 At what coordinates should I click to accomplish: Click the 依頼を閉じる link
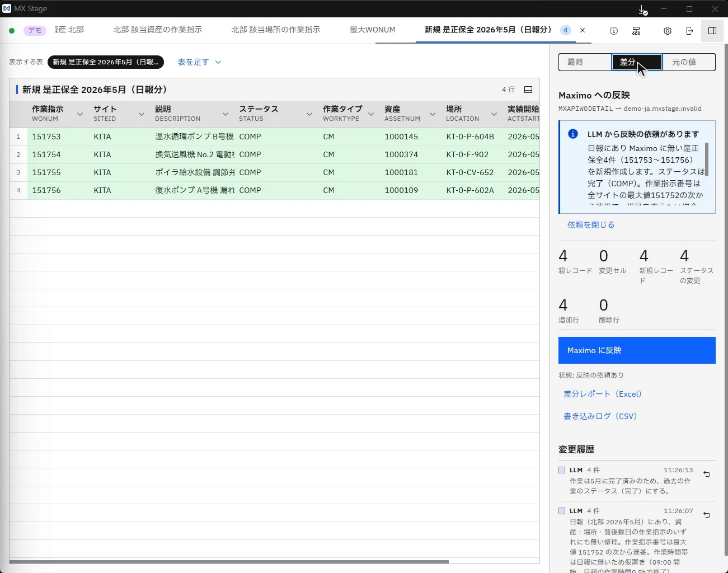click(x=591, y=225)
